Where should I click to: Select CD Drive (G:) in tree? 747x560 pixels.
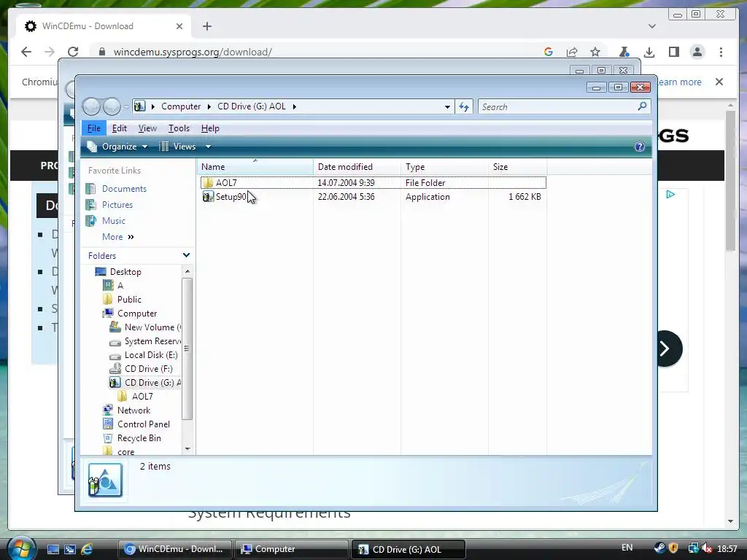tap(152, 382)
